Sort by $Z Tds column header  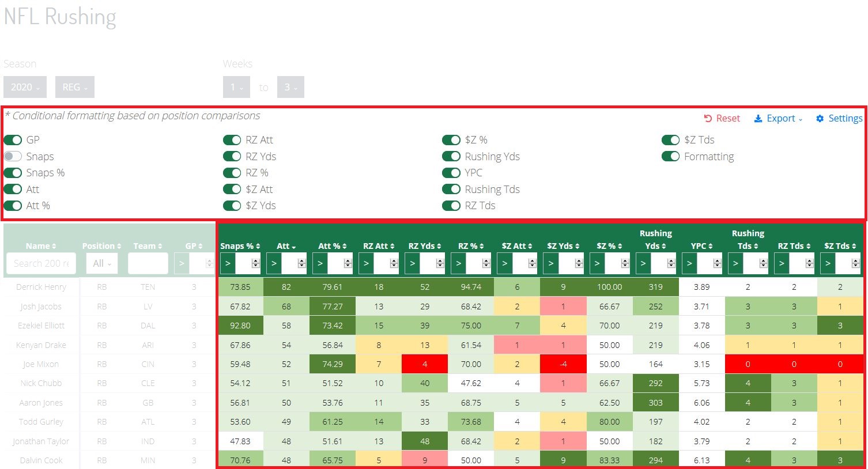[840, 246]
